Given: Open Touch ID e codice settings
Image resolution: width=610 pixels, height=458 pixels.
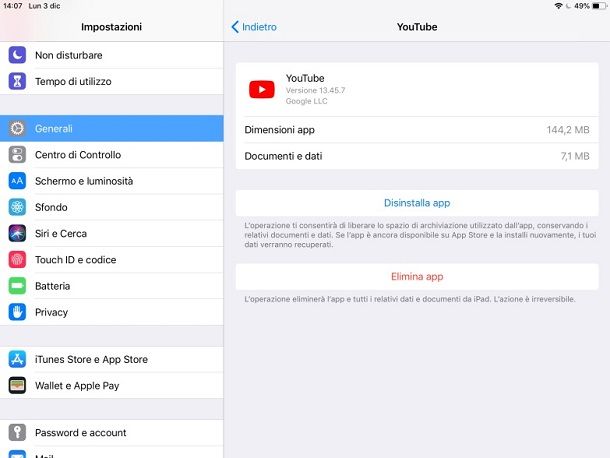Looking at the screenshot, I should coord(112,260).
